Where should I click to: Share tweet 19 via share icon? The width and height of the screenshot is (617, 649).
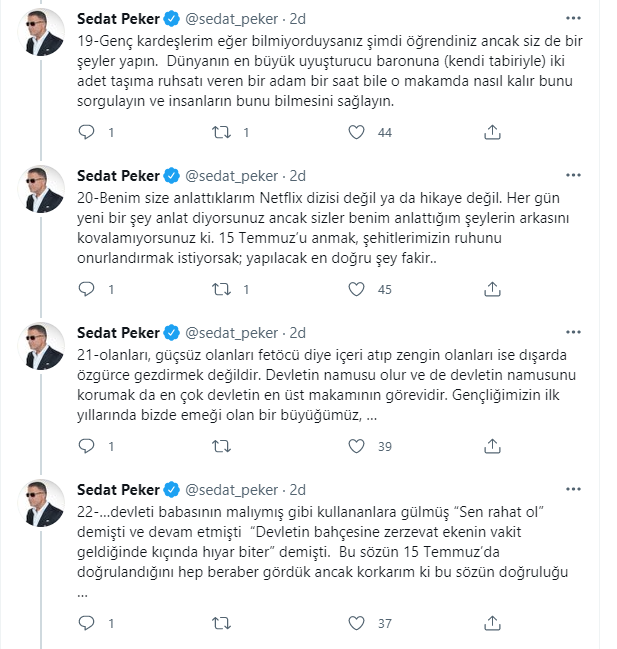coord(492,132)
